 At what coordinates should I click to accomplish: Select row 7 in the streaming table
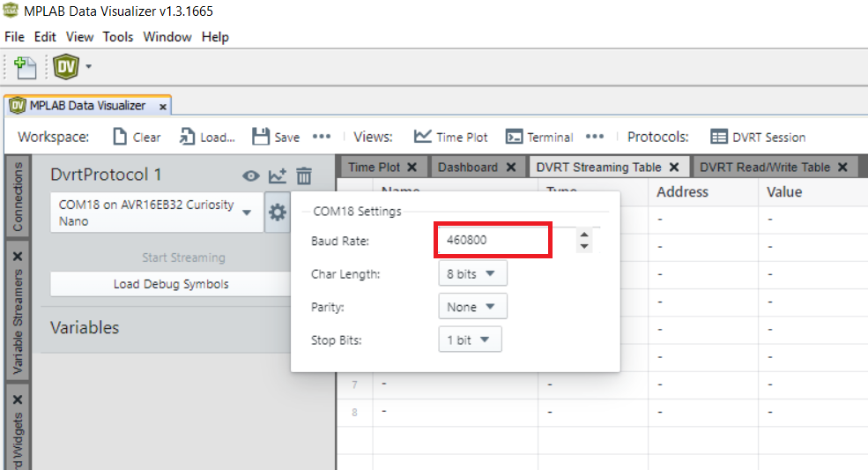602,384
